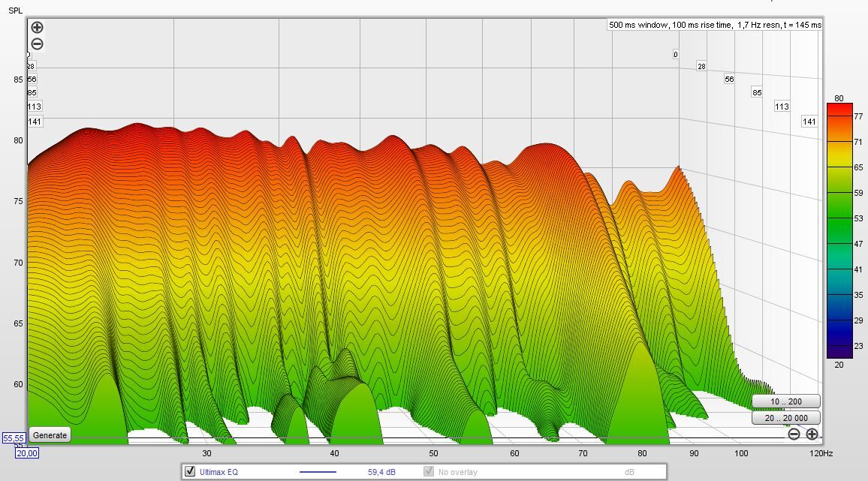Screen dimensions: 868x481
Task: Click the right 56 time axis label
Action: 729,79
